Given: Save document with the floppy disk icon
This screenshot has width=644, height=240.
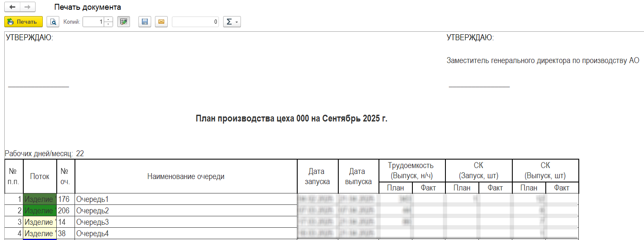Looking at the screenshot, I should point(145,22).
